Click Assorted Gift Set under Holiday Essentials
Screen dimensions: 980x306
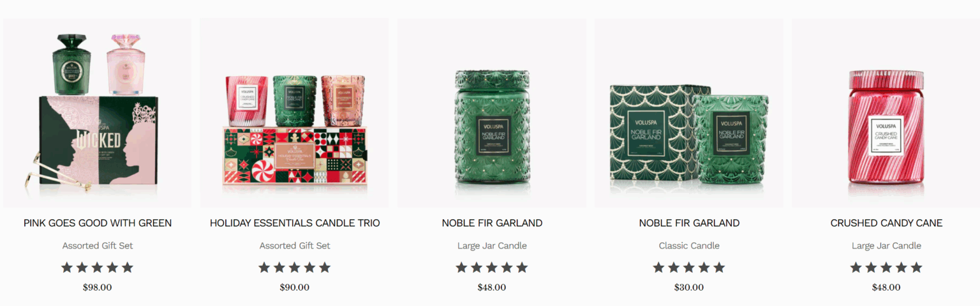click(x=295, y=246)
